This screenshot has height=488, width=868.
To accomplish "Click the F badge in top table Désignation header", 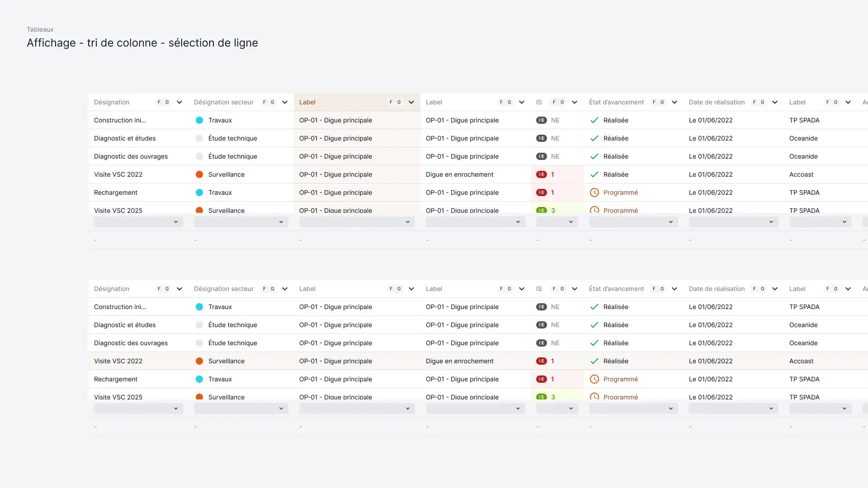I will tap(159, 102).
